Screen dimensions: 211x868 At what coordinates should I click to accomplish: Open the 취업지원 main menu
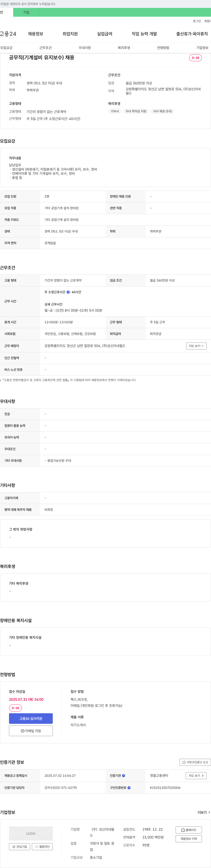70,34
